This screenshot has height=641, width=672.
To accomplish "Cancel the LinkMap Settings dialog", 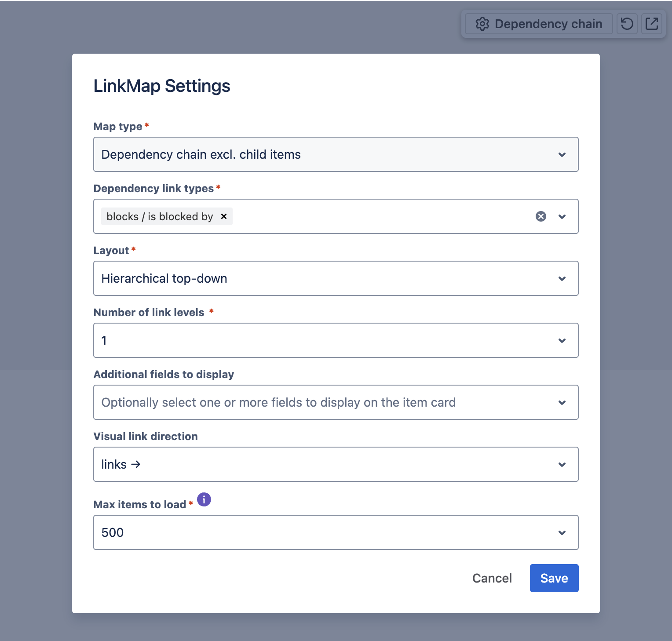I will 492,578.
